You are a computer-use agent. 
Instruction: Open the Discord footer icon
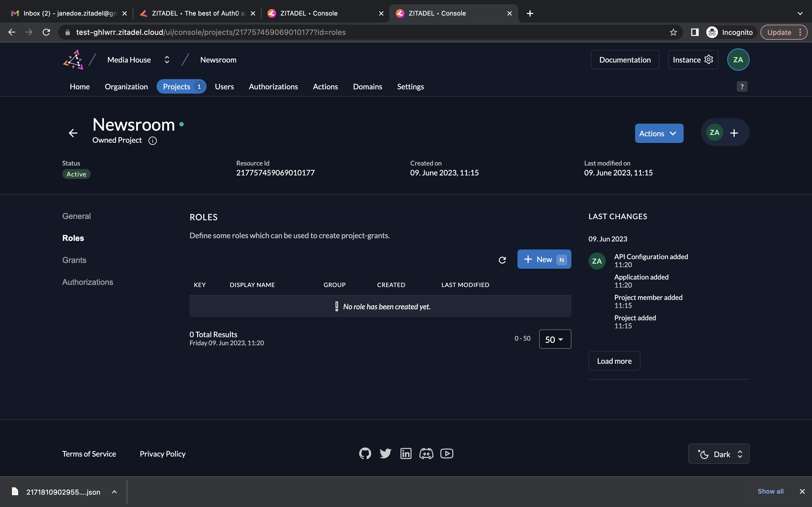(426, 454)
